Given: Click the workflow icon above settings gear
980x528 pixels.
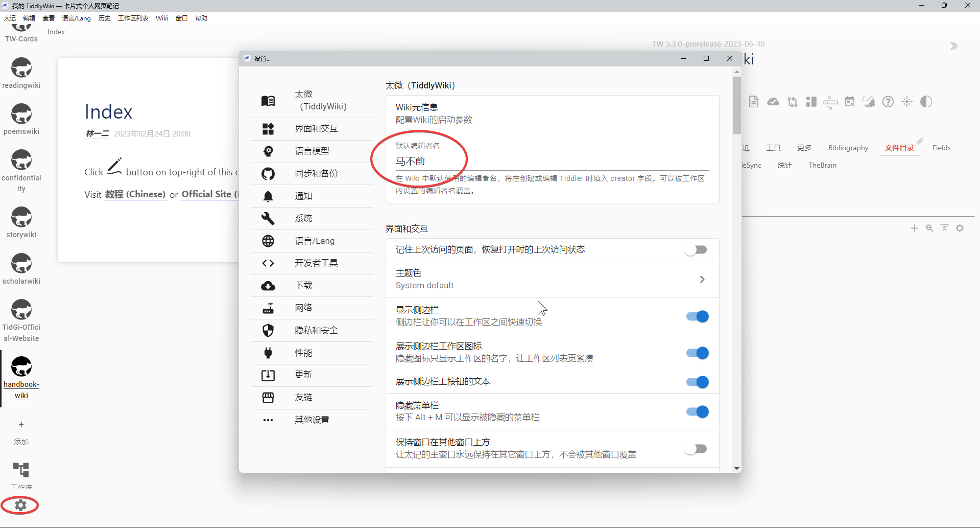Looking at the screenshot, I should 21,470.
